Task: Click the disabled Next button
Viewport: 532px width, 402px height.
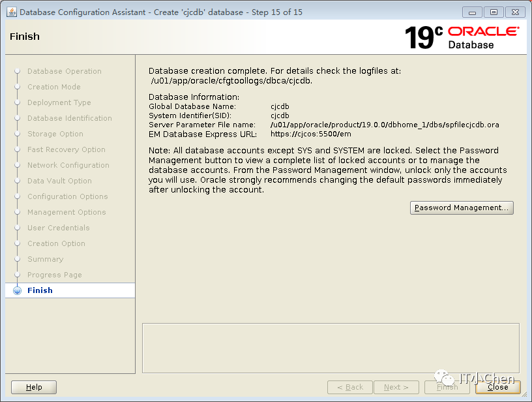Action: 396,387
